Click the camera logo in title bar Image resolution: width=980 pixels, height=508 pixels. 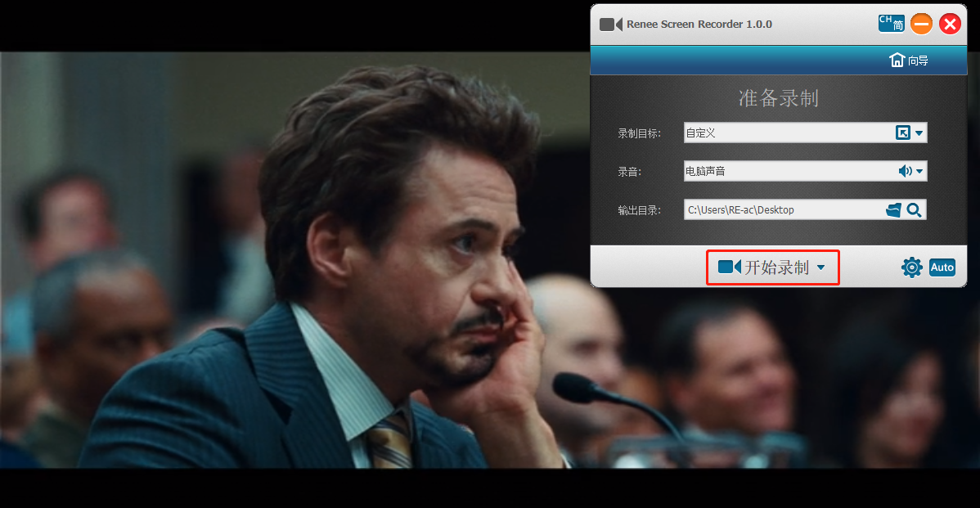610,25
